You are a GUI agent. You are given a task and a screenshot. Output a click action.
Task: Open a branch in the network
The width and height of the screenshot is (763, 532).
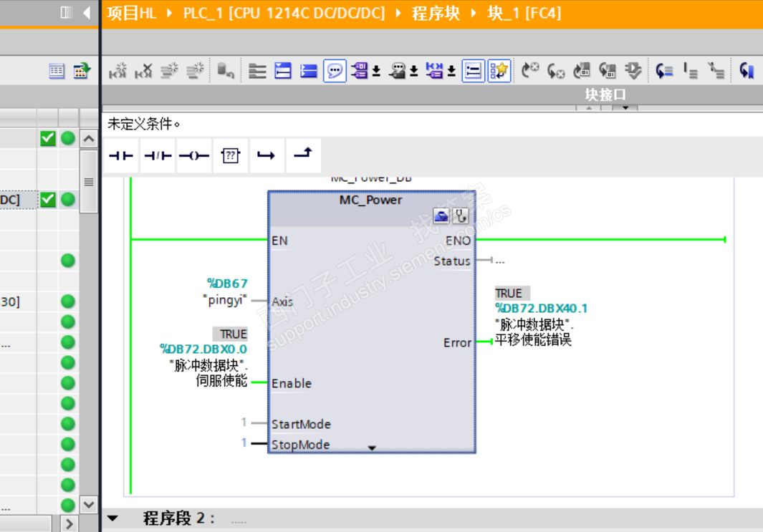pyautogui.click(x=267, y=155)
